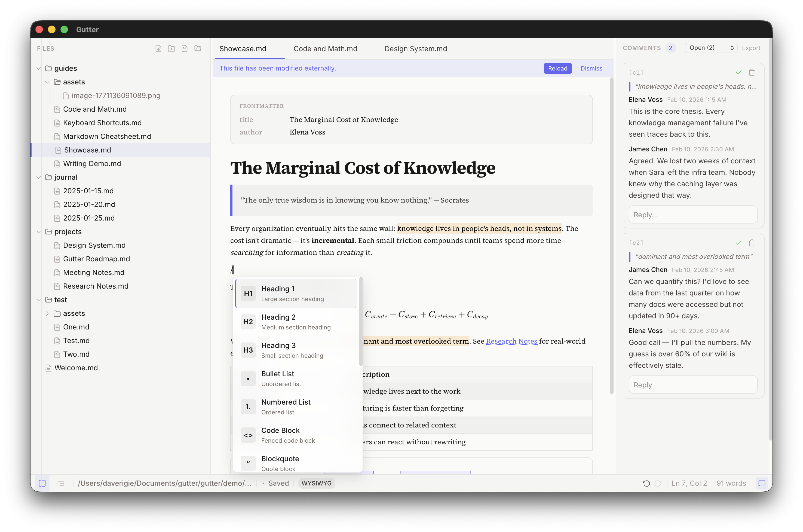The image size is (803, 532).
Task: Click the open folder icon in Files header
Action: click(198, 48)
